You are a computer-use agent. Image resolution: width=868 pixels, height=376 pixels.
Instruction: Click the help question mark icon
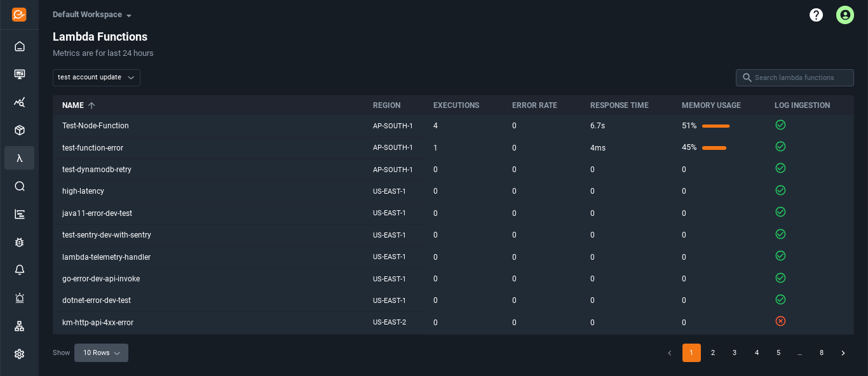[x=817, y=15]
